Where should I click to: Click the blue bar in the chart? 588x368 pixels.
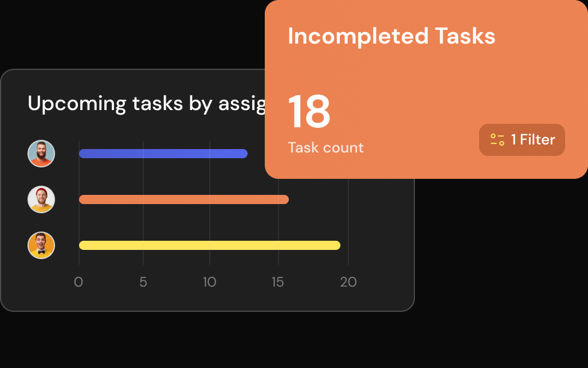(163, 154)
